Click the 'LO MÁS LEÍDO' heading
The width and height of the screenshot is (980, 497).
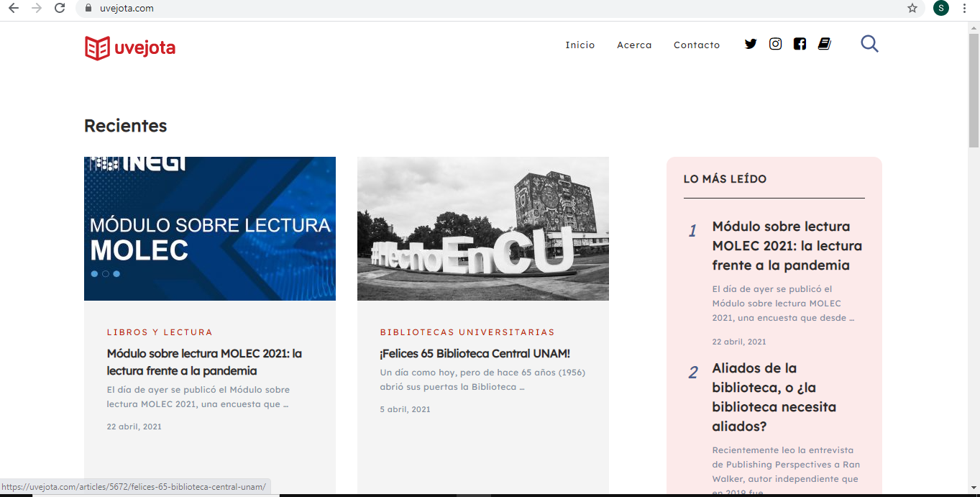(x=725, y=179)
